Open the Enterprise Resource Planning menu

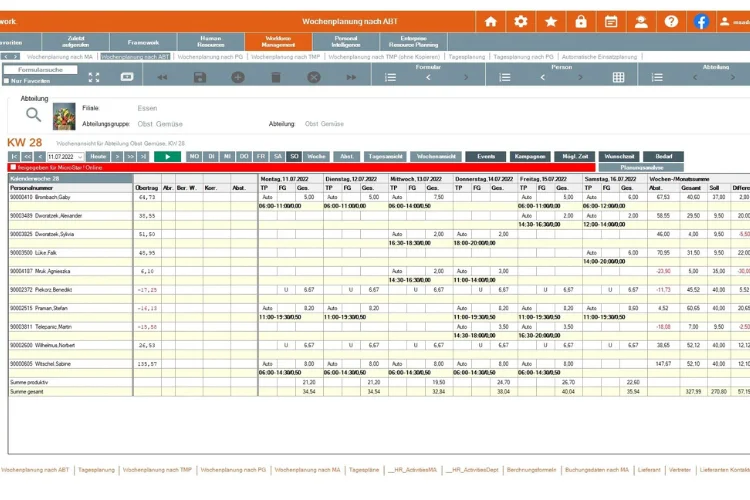[413, 42]
